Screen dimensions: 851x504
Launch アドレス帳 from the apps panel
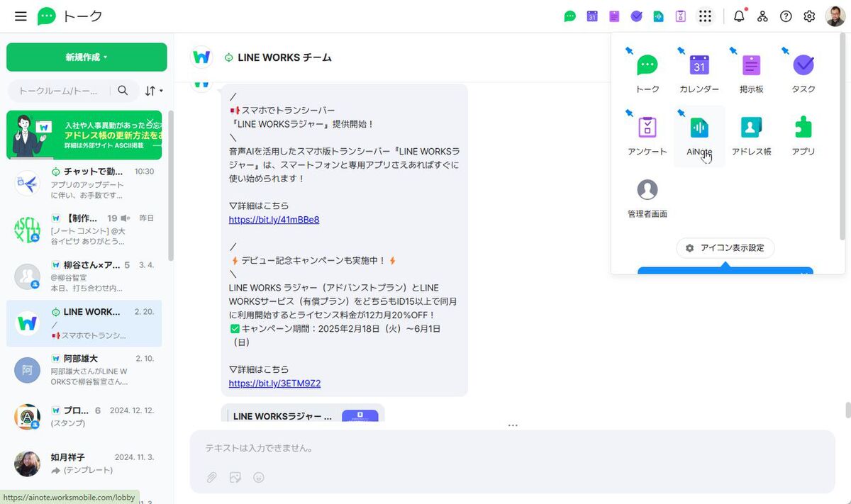pyautogui.click(x=751, y=136)
